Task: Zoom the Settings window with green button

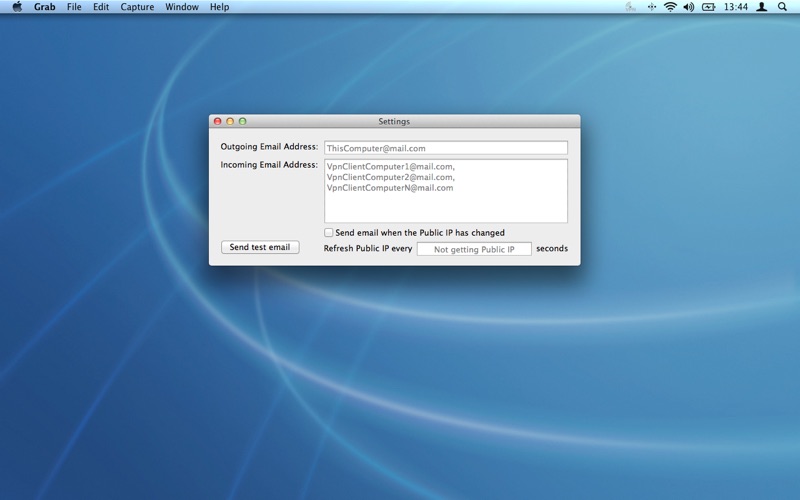Action: pyautogui.click(x=243, y=121)
